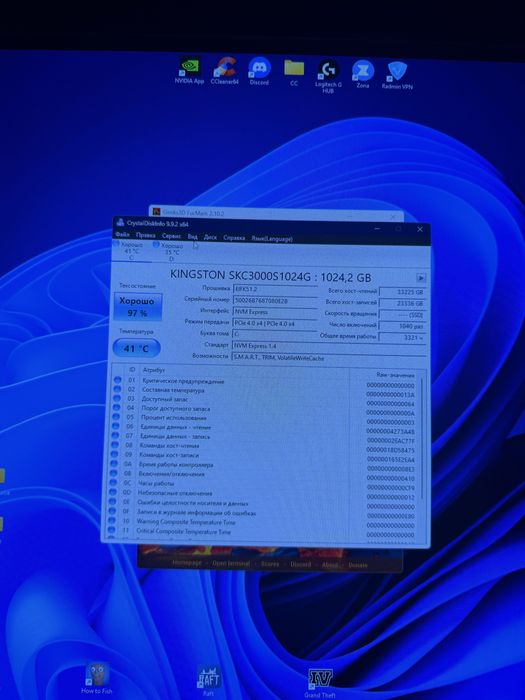This screenshot has width=525, height=700.
Task: Launch the Raft game shortcut
Action: coord(208,680)
